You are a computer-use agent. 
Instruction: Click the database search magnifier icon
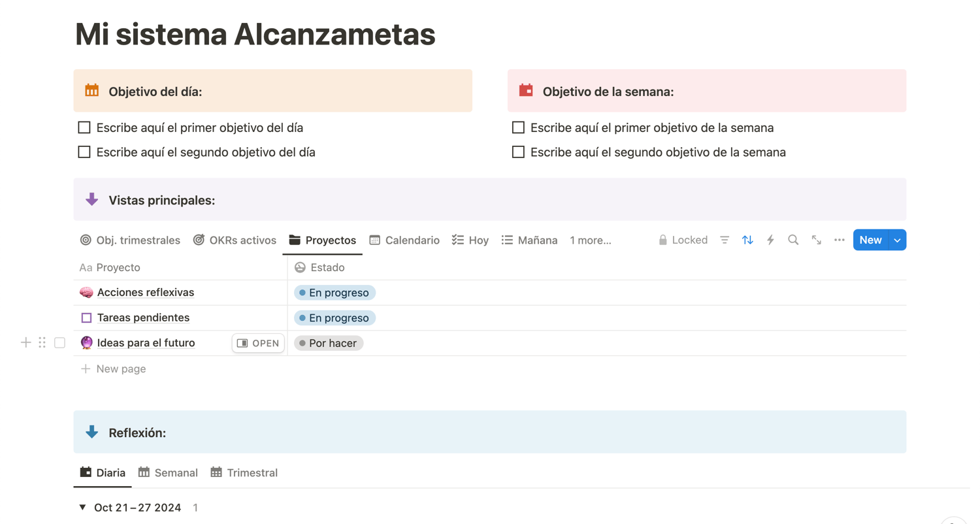[793, 240]
